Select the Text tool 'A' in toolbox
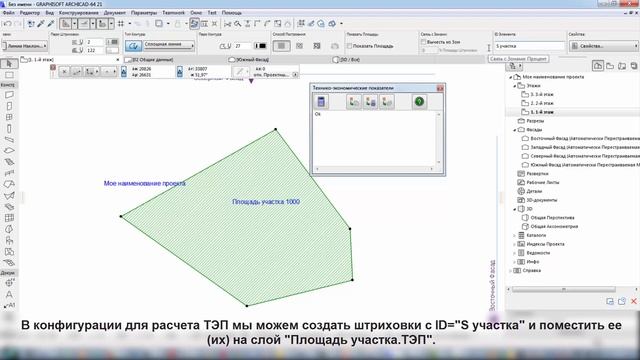 9,294
